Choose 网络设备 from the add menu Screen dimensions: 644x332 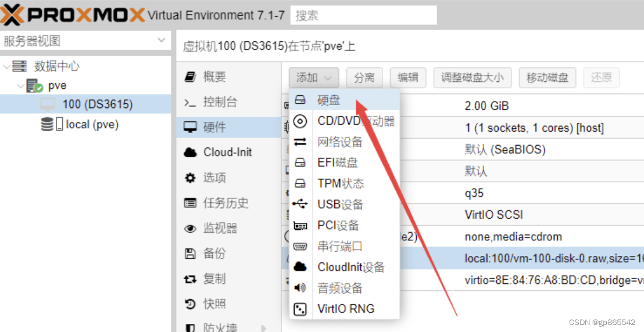coord(345,142)
